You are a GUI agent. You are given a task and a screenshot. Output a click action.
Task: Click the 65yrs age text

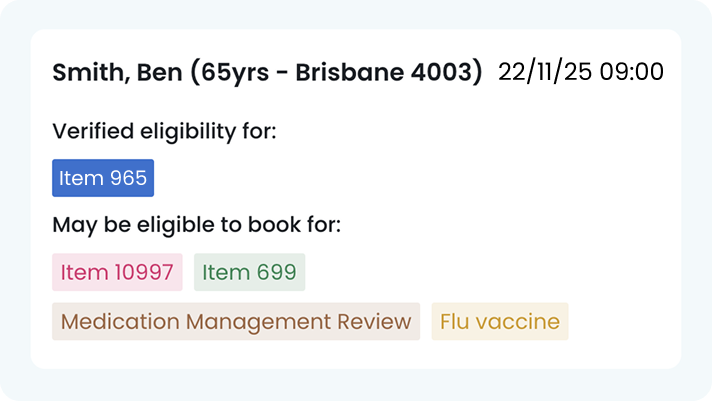(x=235, y=73)
